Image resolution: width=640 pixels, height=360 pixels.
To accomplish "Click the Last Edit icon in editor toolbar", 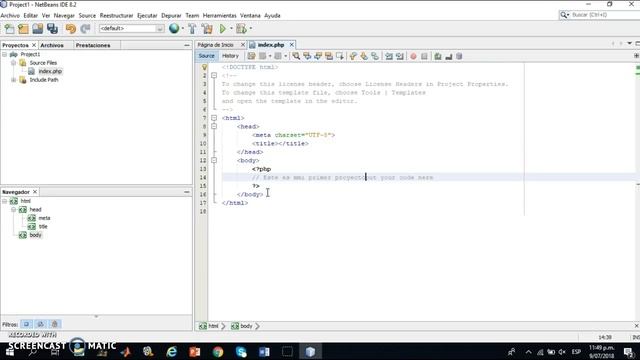I will (x=251, y=56).
